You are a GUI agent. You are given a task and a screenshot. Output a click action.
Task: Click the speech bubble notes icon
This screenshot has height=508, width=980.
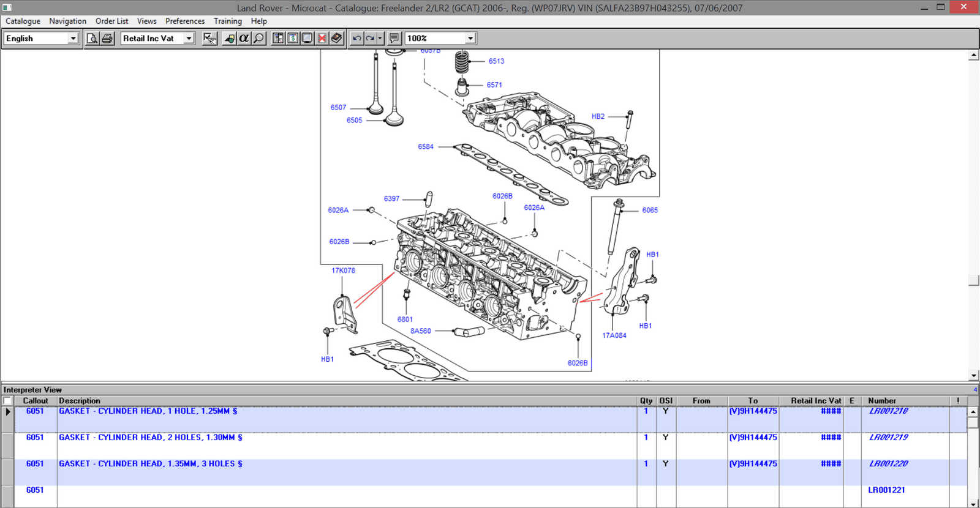point(394,39)
